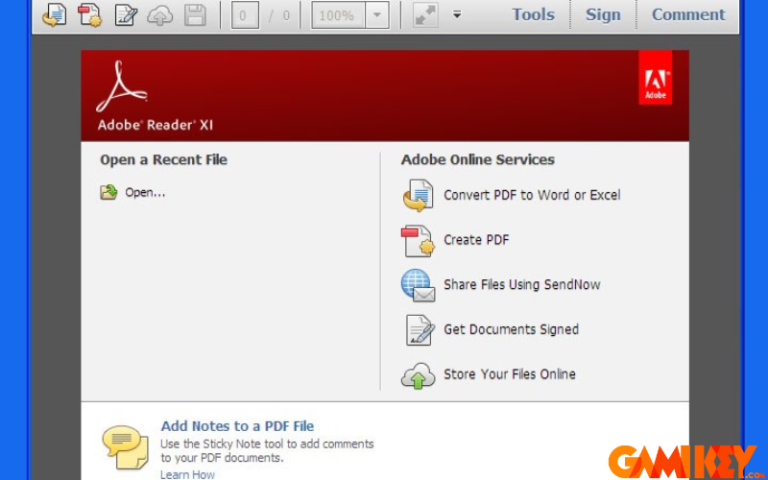Viewport: 768px width, 480px height.
Task: Open the Tools pane
Action: coord(533,15)
